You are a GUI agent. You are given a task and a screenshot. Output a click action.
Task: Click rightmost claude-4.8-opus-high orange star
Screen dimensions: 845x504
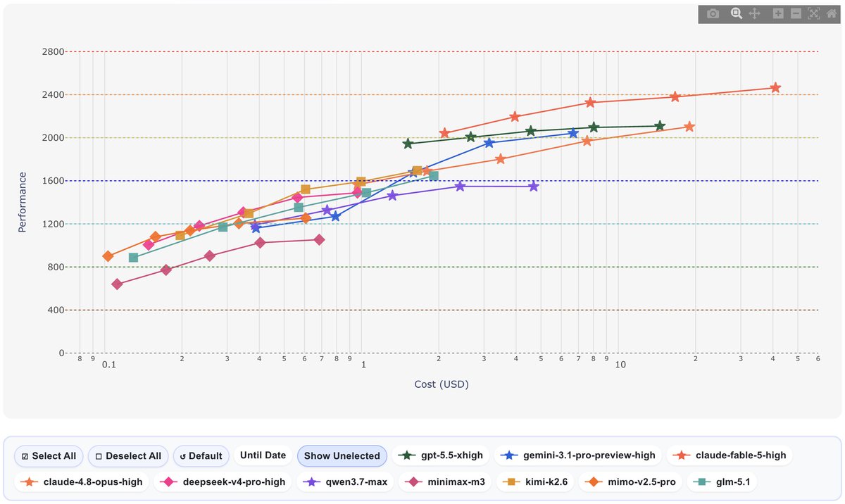click(x=689, y=126)
